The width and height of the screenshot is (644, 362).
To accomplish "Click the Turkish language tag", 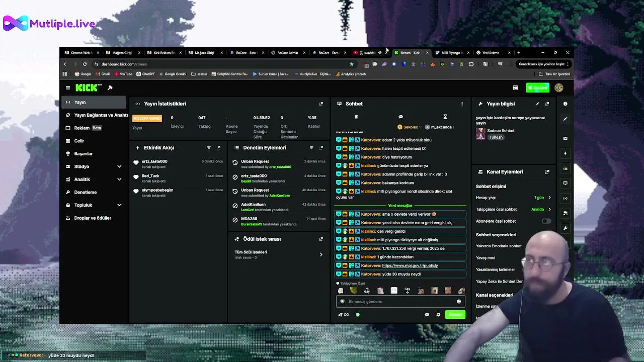I will 496,137.
